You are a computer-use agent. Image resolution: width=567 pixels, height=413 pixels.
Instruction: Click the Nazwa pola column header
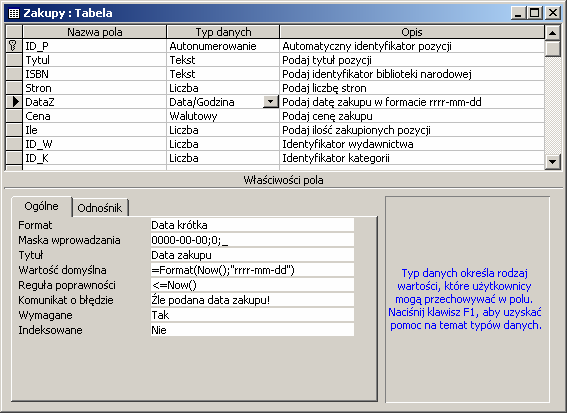pyautogui.click(x=94, y=32)
